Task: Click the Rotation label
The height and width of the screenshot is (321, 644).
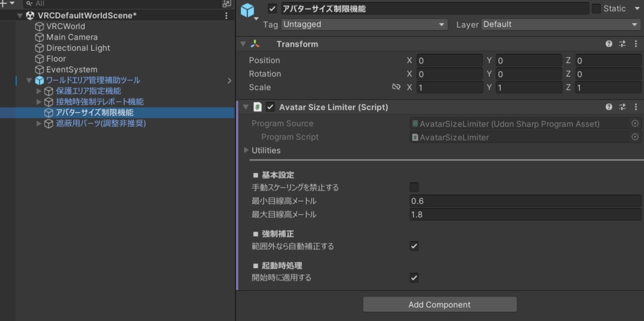Action: tap(265, 74)
